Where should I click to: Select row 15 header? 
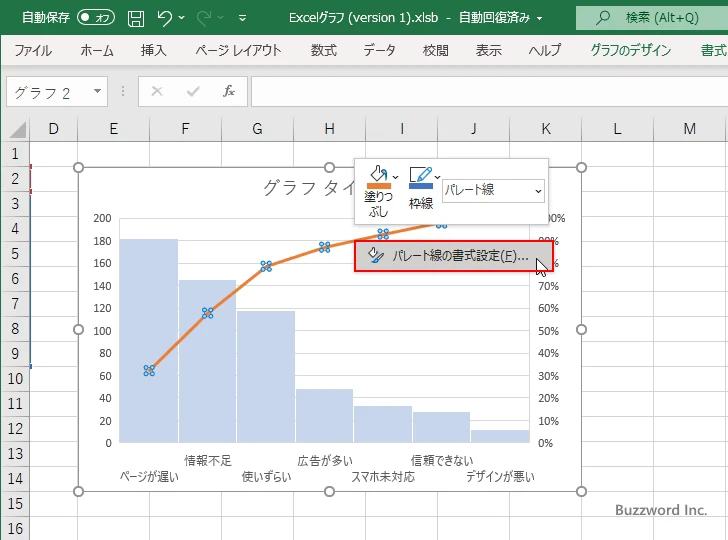tap(15, 503)
